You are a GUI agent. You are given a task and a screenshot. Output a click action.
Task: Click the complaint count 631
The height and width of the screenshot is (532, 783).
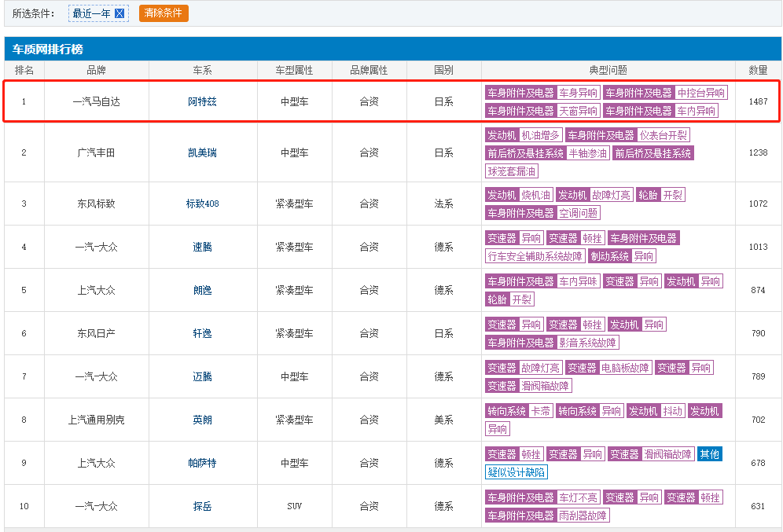758,507
